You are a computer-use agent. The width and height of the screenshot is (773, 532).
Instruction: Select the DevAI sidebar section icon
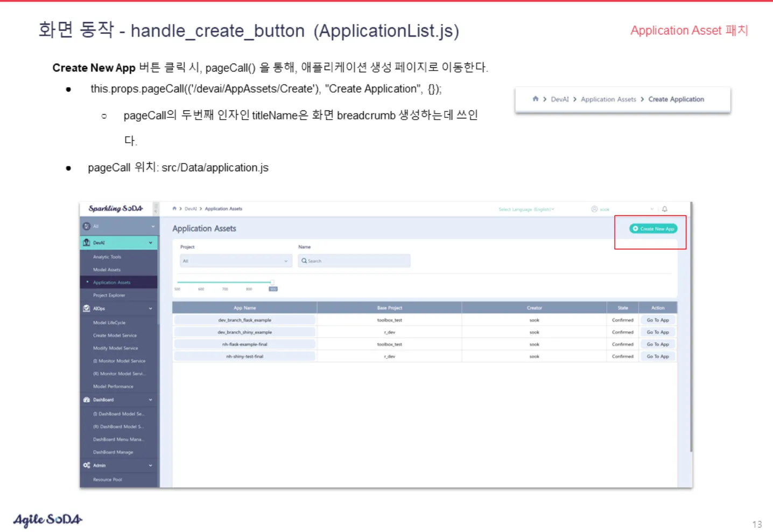pos(87,243)
